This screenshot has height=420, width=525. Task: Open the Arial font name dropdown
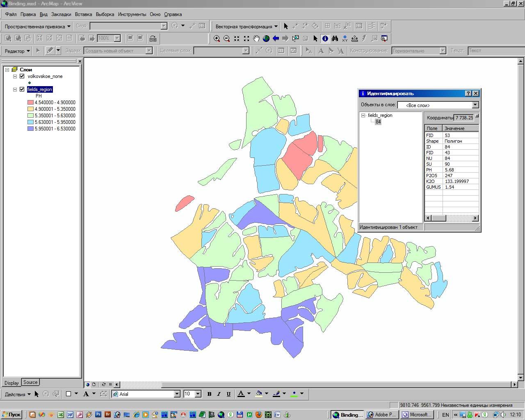pyautogui.click(x=177, y=394)
